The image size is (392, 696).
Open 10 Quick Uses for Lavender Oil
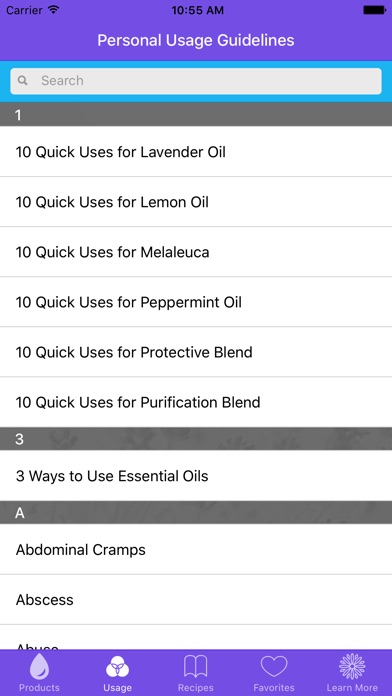(196, 152)
